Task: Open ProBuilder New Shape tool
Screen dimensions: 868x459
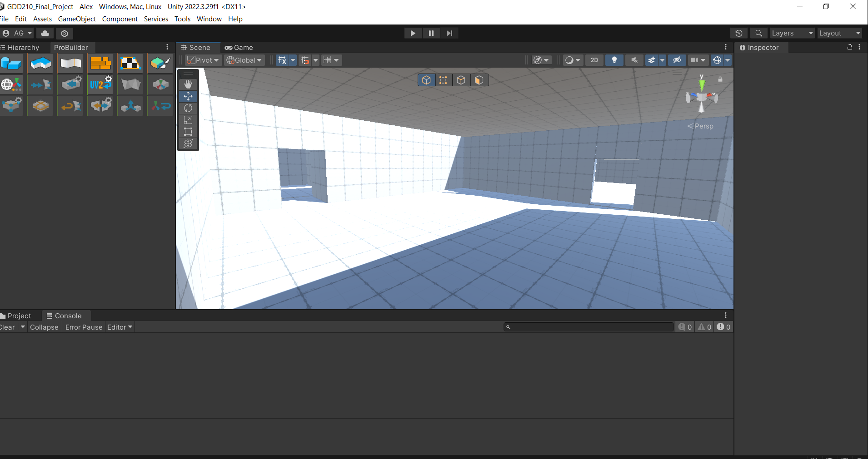Action: [x=11, y=64]
